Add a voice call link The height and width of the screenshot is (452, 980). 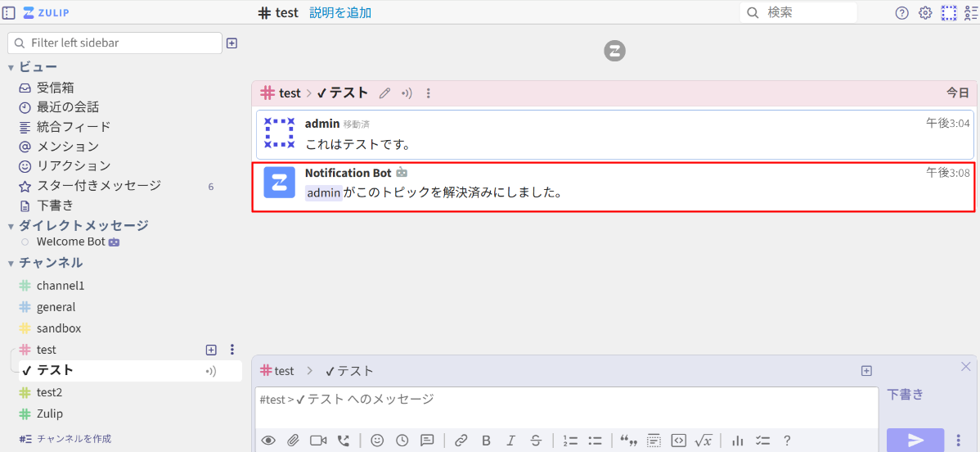[x=343, y=440]
